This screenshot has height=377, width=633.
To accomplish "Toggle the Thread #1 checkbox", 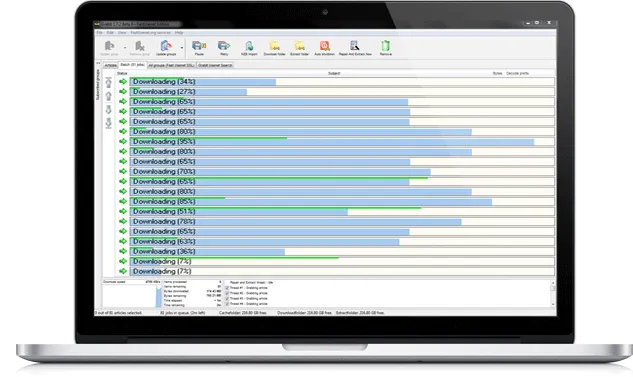I will pyautogui.click(x=227, y=288).
